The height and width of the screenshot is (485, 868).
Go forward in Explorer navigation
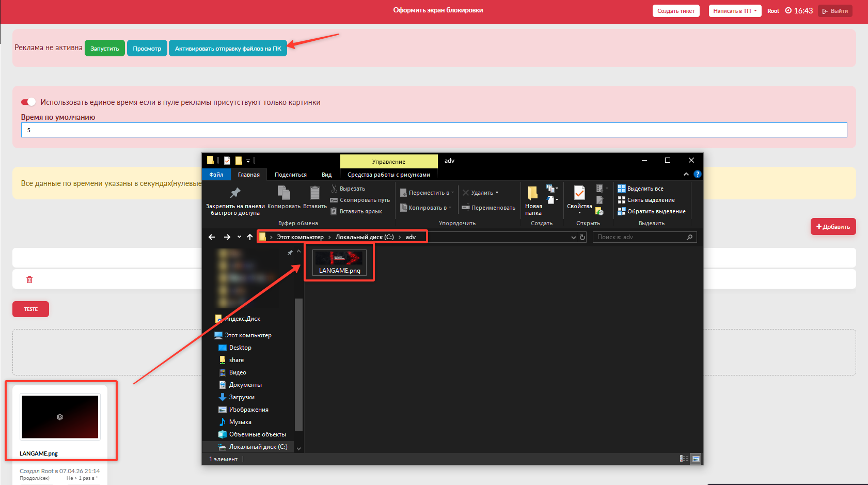click(227, 237)
